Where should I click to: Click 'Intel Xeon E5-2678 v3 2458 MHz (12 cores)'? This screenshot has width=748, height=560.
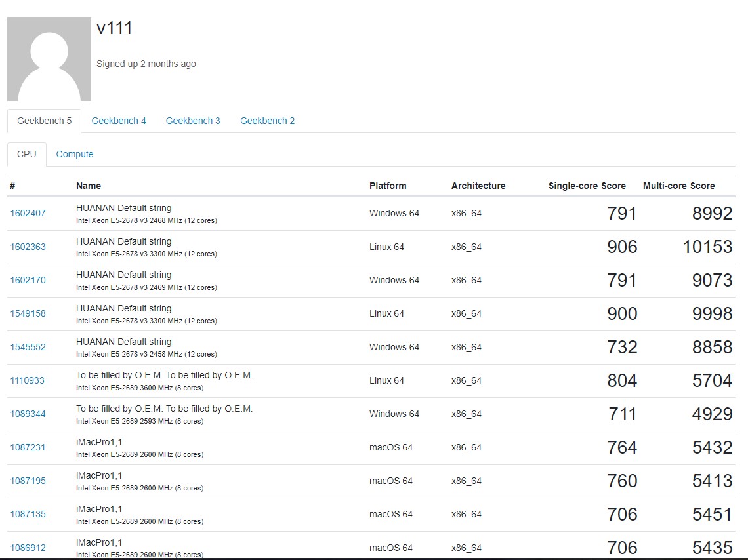click(146, 354)
